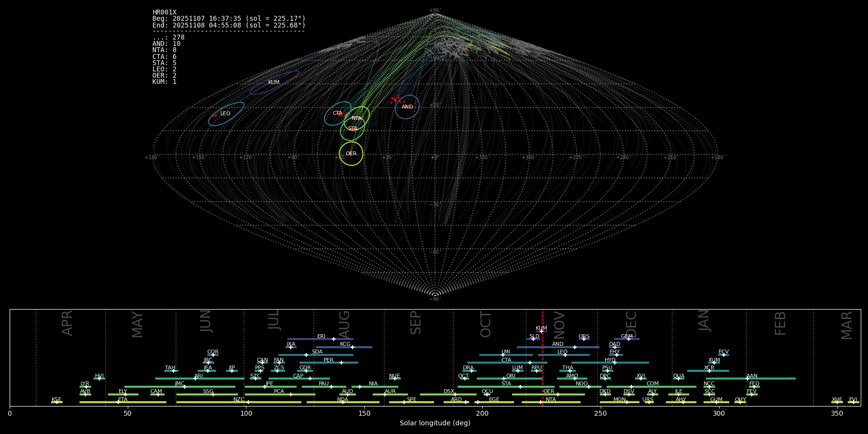
Task: Select the PER shower bar in timeline
Action: point(329,363)
